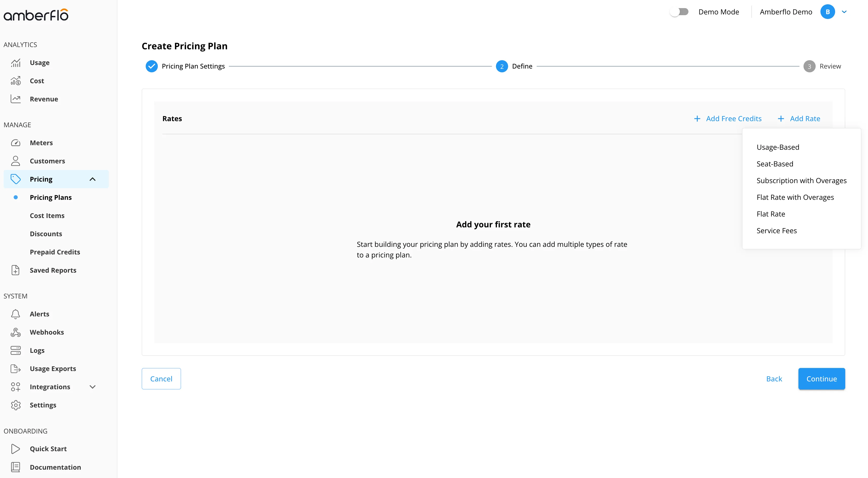Collapse the Pricing menu chevron
Image resolution: width=868 pixels, height=478 pixels.
pos(92,179)
